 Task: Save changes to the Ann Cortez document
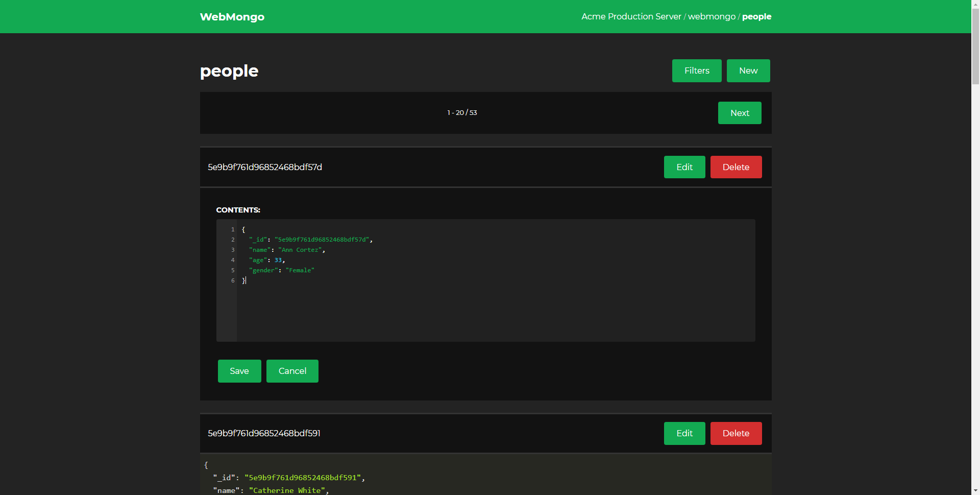239,371
